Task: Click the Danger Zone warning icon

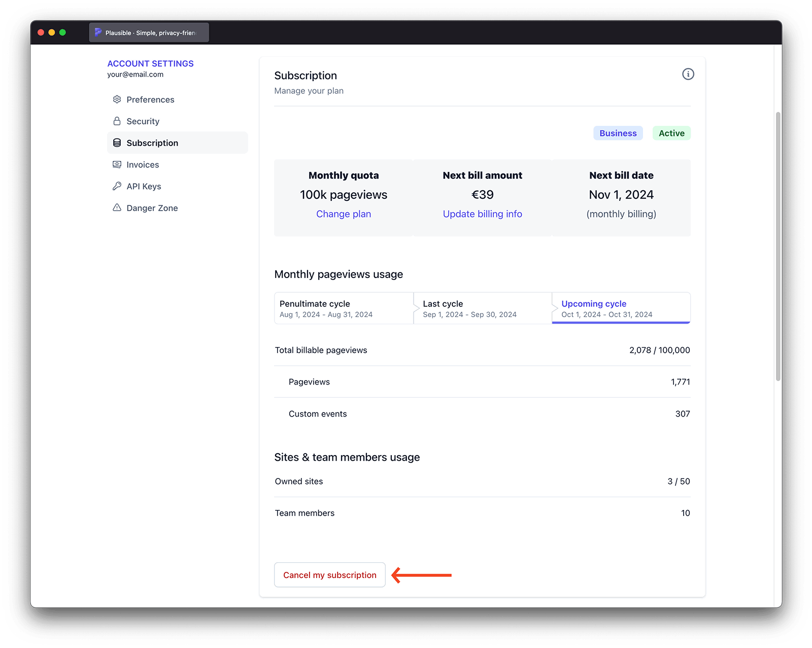Action: [117, 208]
